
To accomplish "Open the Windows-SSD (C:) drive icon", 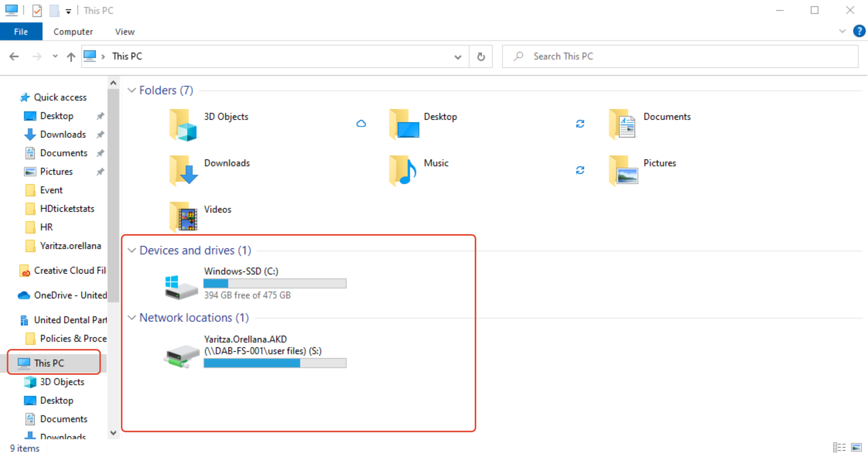I will click(181, 287).
